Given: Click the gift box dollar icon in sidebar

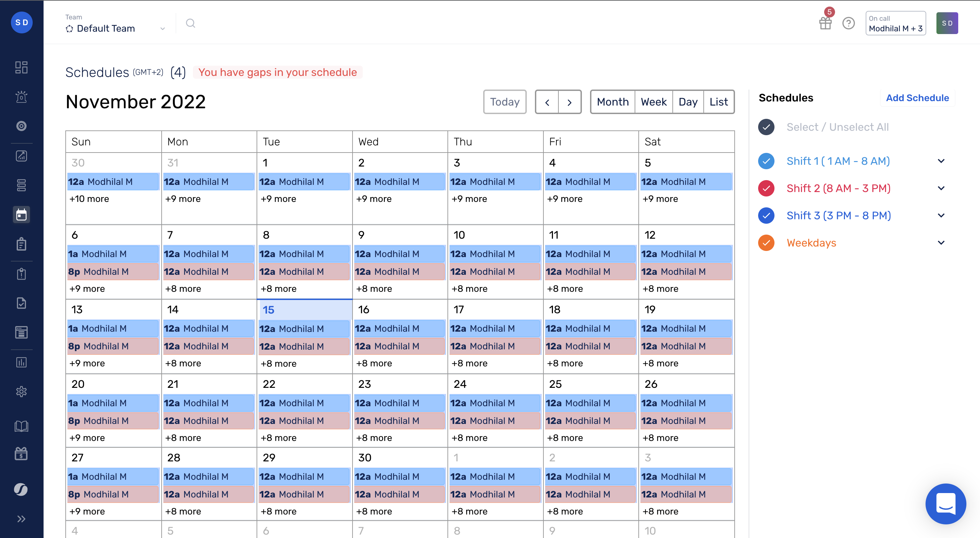Looking at the screenshot, I should [21, 454].
